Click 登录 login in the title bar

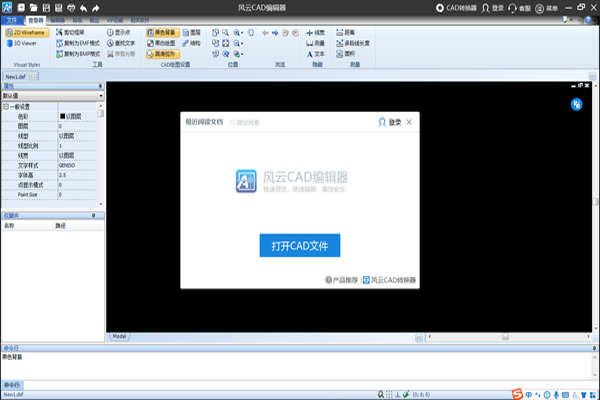click(492, 8)
